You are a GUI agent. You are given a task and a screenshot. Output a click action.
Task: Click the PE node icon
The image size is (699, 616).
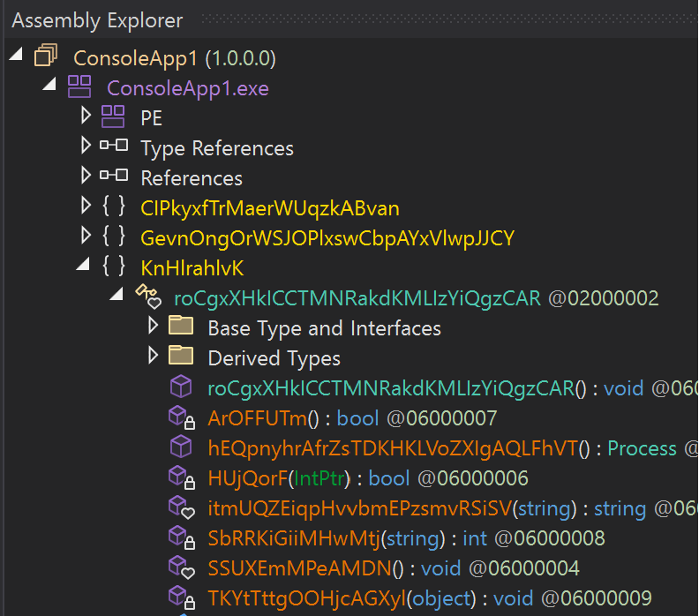point(112,117)
